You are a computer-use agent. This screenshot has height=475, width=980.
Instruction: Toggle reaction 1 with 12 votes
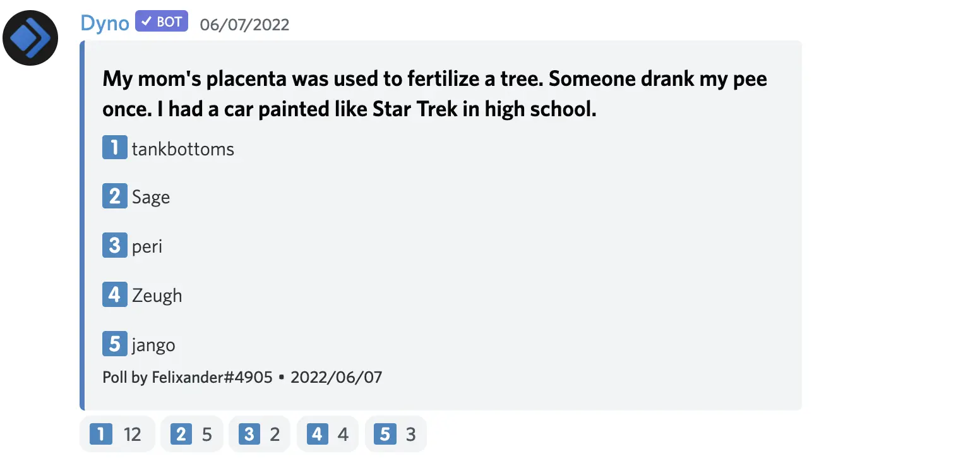[x=117, y=435]
